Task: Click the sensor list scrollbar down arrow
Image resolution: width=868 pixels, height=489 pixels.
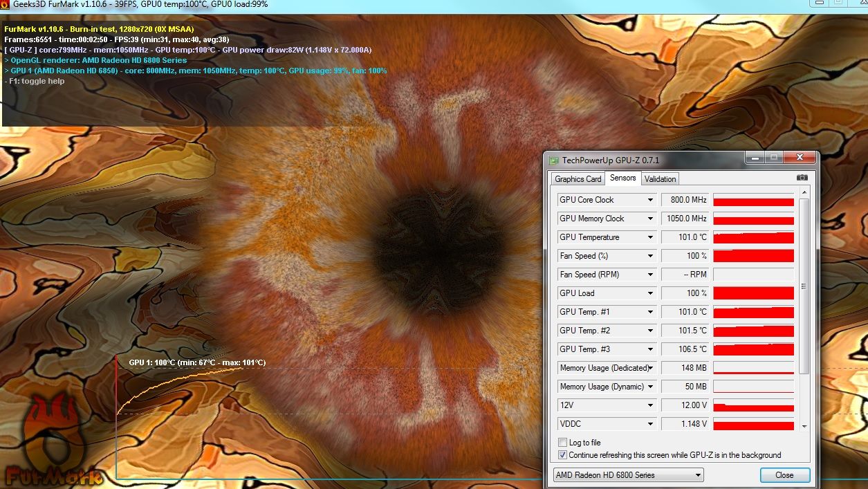Action: pyautogui.click(x=804, y=427)
